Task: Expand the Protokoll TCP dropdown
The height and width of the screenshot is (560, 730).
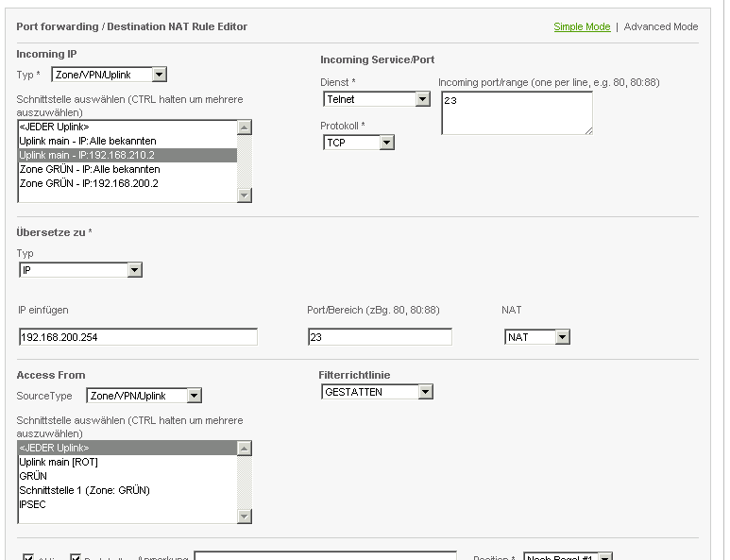Action: pos(358,143)
